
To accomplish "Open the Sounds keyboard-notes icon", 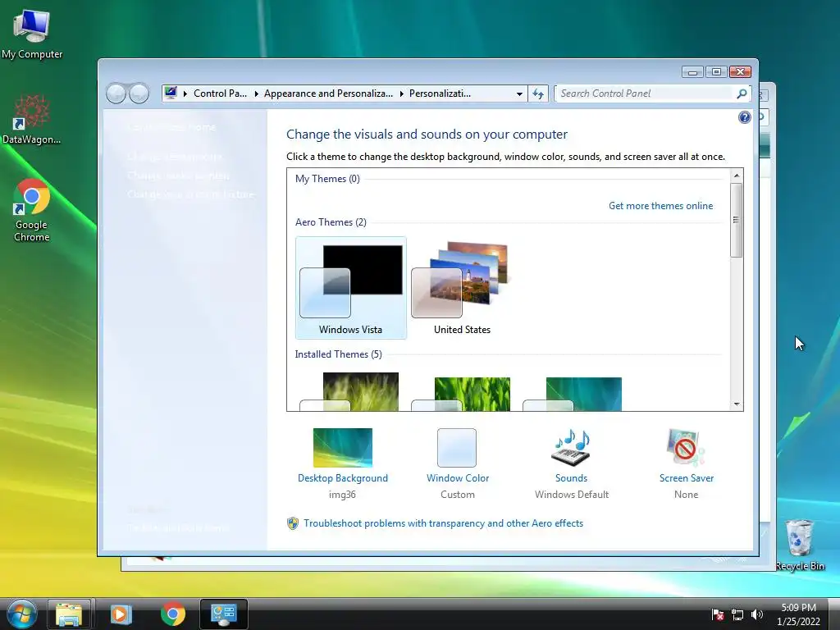I will pos(571,447).
